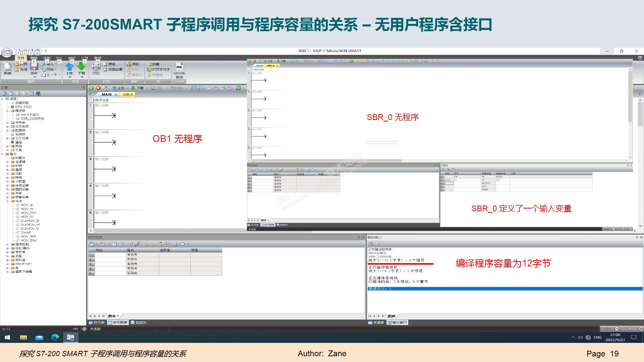Image resolution: width=644 pixels, height=362 pixels.
Task: Click the 页面设置 page setup button
Action: coord(113,69)
